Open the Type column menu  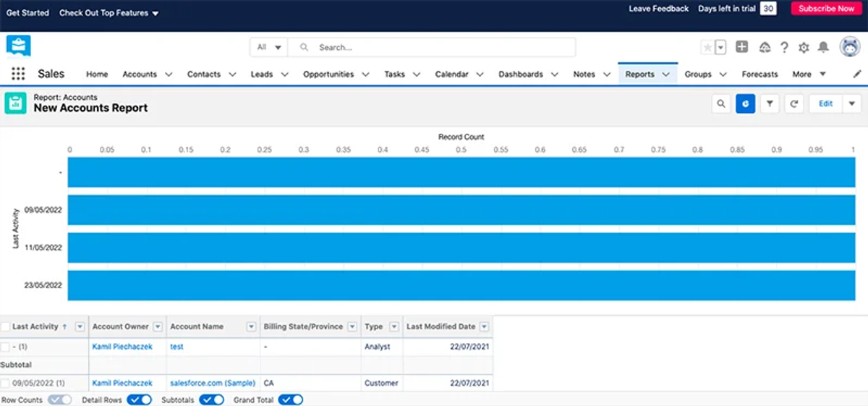394,326
